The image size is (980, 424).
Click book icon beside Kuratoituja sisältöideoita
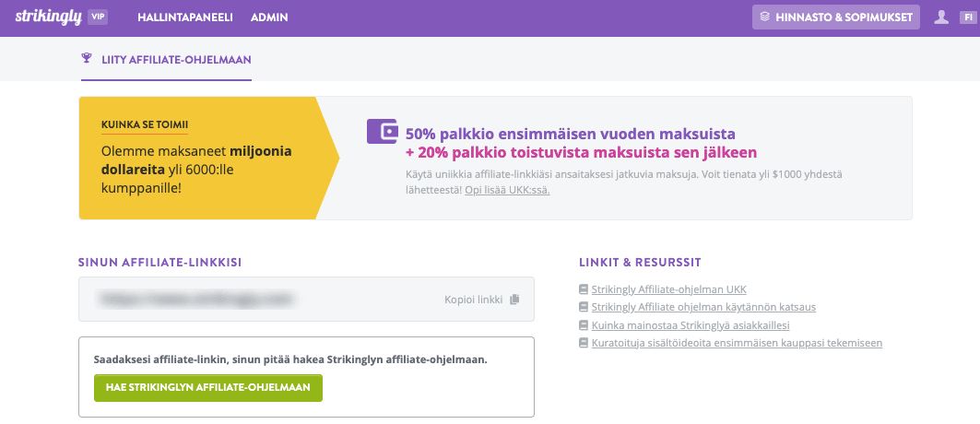pyautogui.click(x=583, y=343)
